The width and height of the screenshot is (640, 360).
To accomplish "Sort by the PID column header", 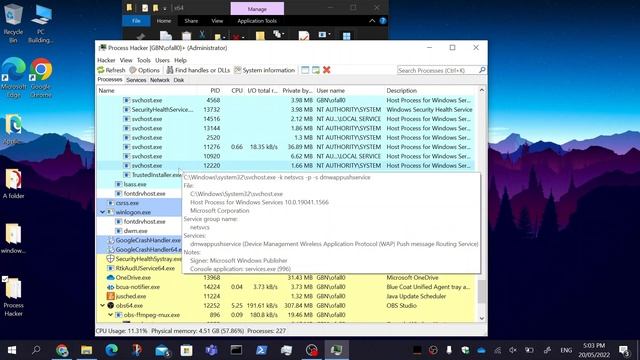I will pos(215,91).
